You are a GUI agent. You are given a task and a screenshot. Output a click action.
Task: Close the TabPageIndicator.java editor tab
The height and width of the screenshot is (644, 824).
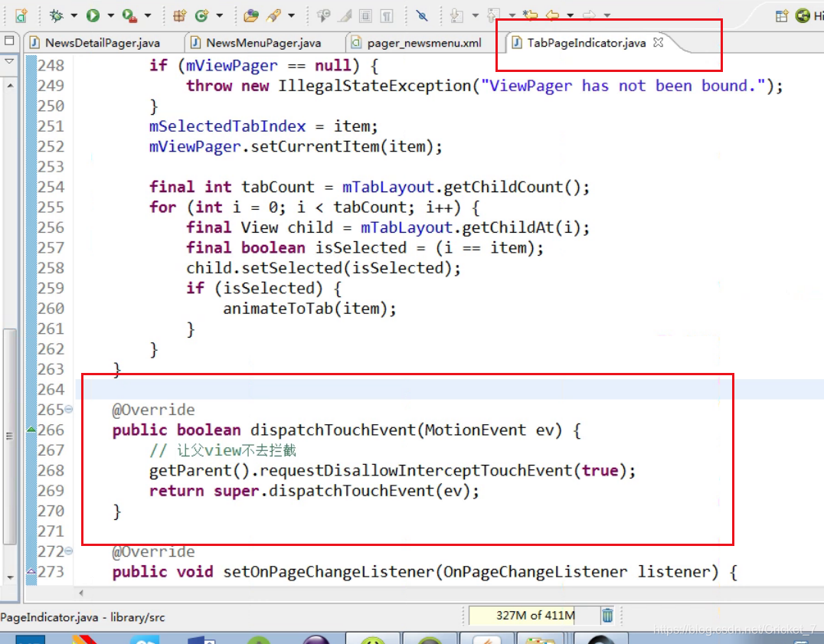coord(658,43)
